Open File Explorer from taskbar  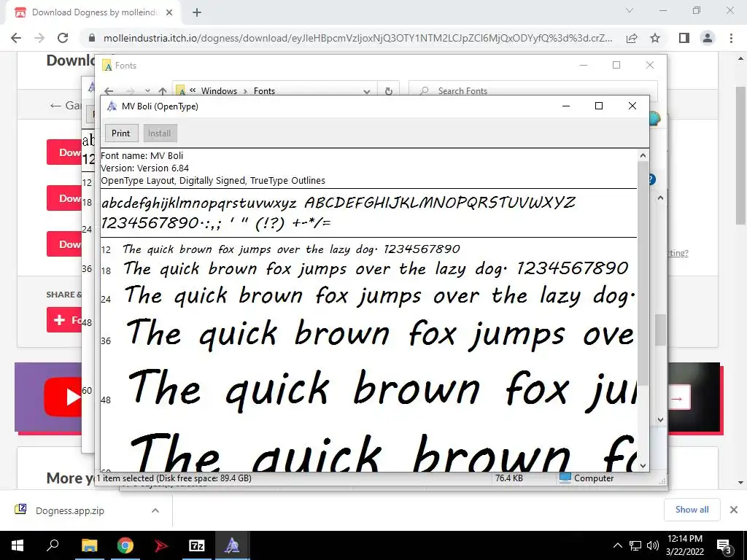pyautogui.click(x=89, y=545)
